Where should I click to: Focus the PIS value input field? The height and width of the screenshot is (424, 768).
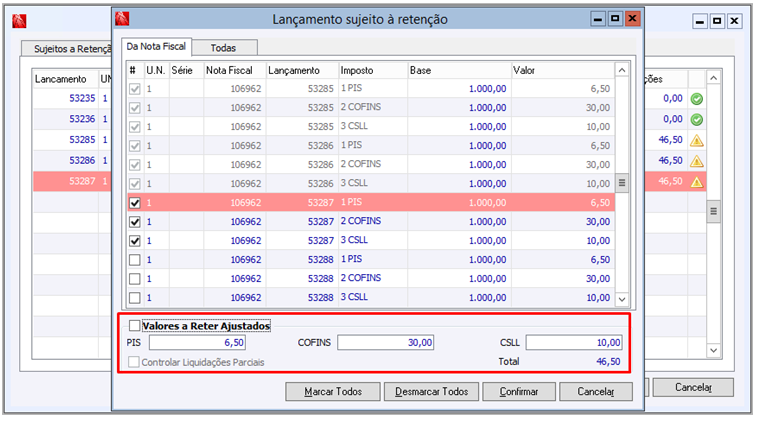tap(197, 342)
